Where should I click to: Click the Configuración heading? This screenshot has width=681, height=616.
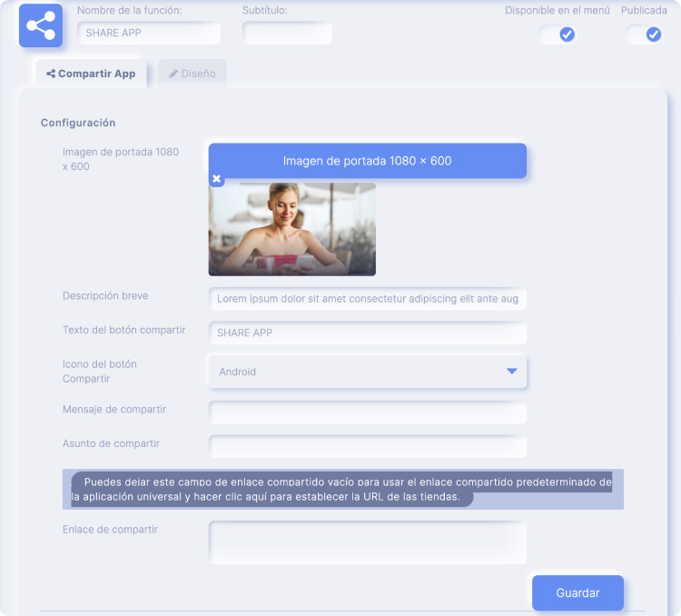tap(78, 123)
